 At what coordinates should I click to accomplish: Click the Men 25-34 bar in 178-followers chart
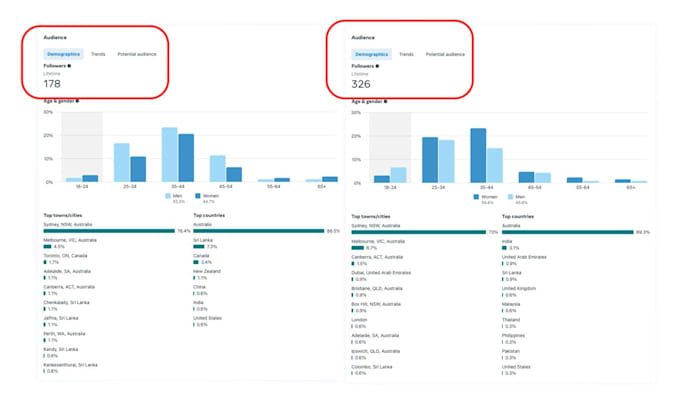[x=121, y=163]
